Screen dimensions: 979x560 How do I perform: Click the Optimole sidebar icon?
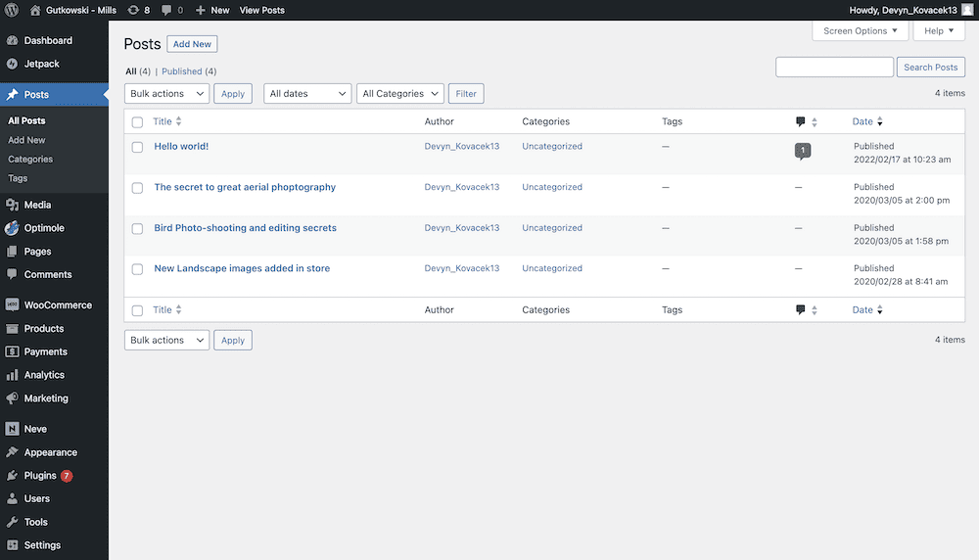click(x=12, y=228)
